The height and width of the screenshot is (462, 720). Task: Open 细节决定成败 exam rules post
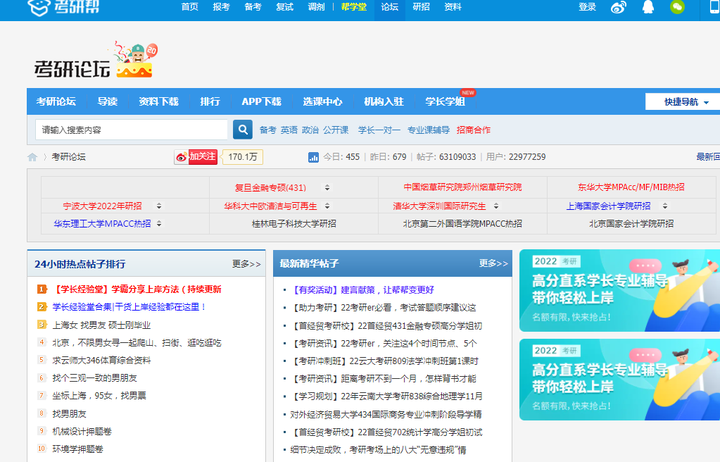point(378,450)
